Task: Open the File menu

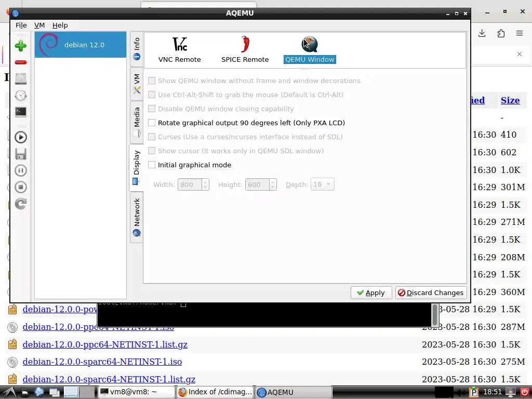Action: click(x=21, y=25)
